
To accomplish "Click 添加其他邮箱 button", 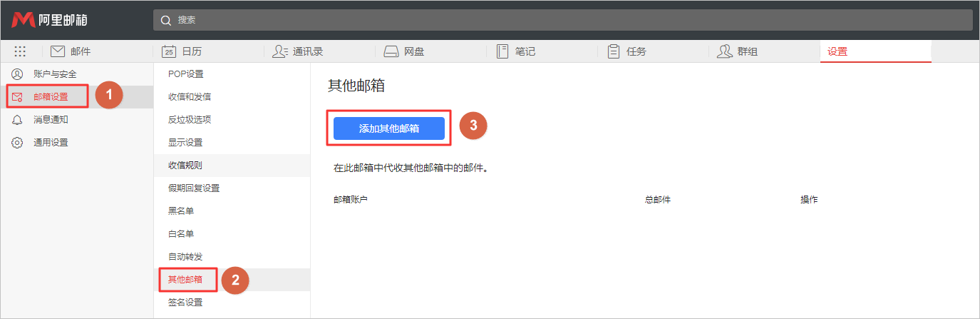I will pyautogui.click(x=389, y=128).
